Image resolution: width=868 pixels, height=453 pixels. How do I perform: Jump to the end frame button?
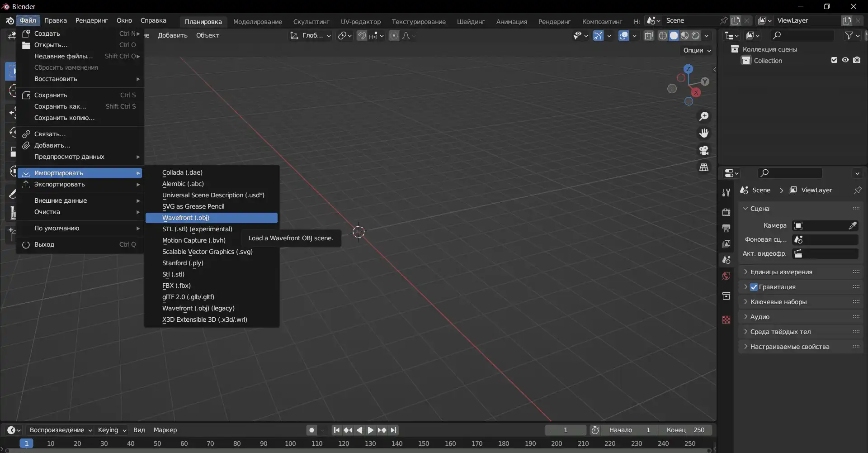394,430
